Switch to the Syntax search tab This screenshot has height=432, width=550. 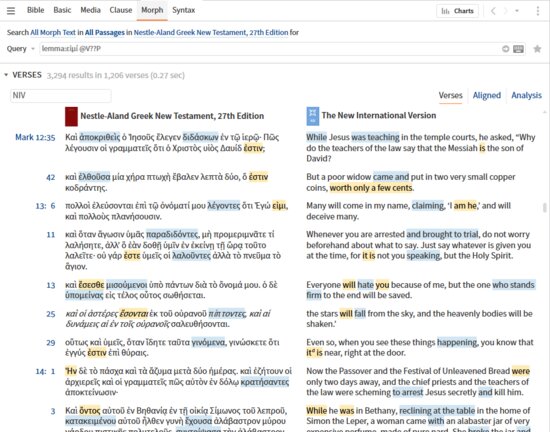click(x=183, y=10)
